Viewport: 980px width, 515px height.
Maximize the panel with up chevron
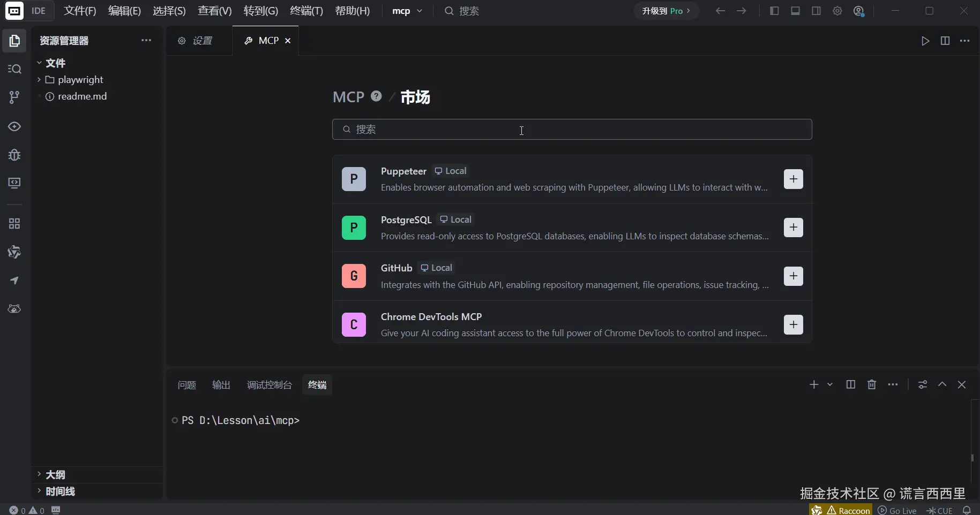tap(942, 384)
